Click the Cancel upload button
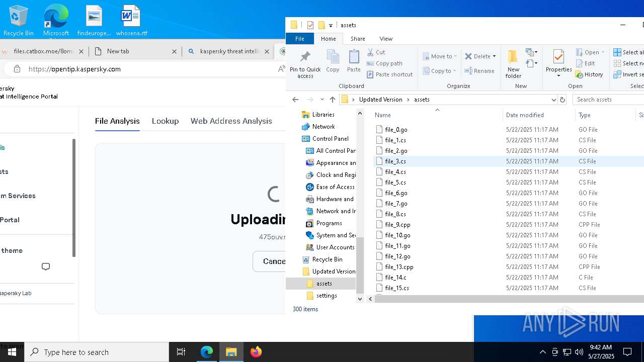644x362 pixels. pos(270,261)
